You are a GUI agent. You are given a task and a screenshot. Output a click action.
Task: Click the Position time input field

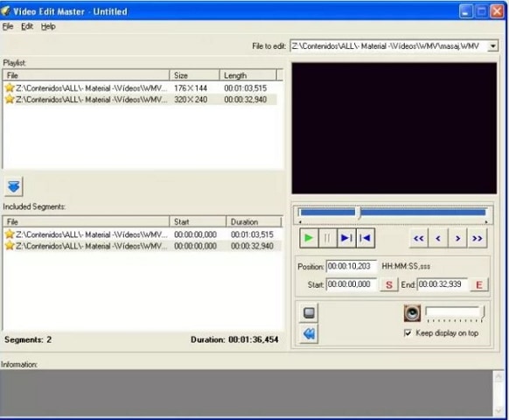pos(352,266)
